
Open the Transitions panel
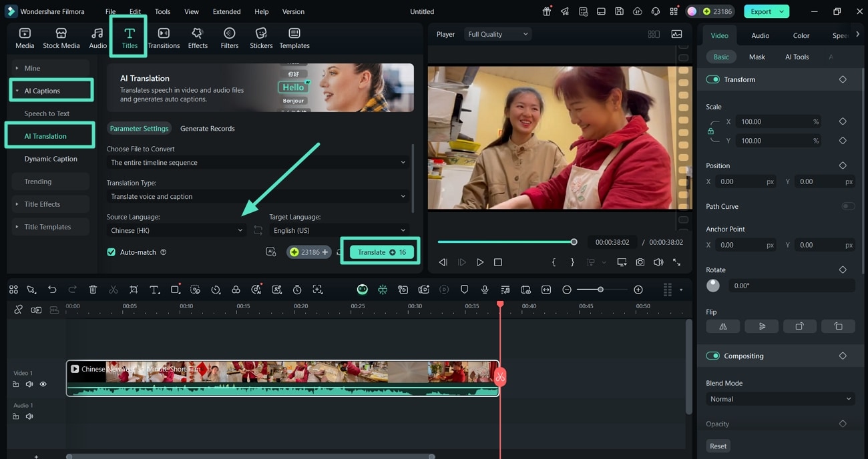click(x=164, y=38)
